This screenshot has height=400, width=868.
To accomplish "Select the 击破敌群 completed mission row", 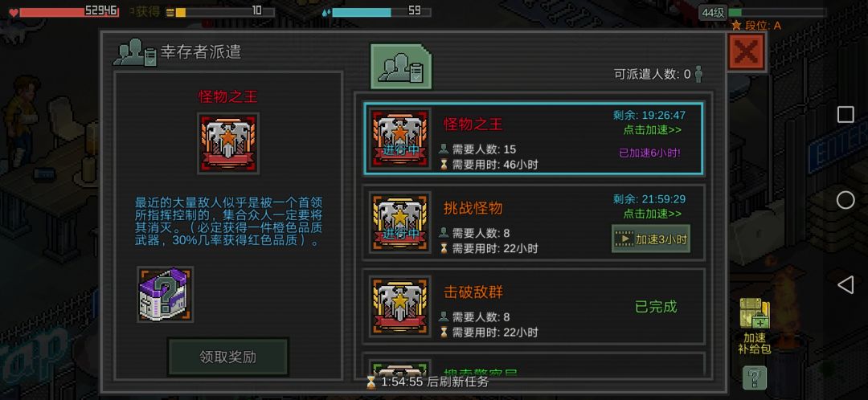I will coord(534,307).
